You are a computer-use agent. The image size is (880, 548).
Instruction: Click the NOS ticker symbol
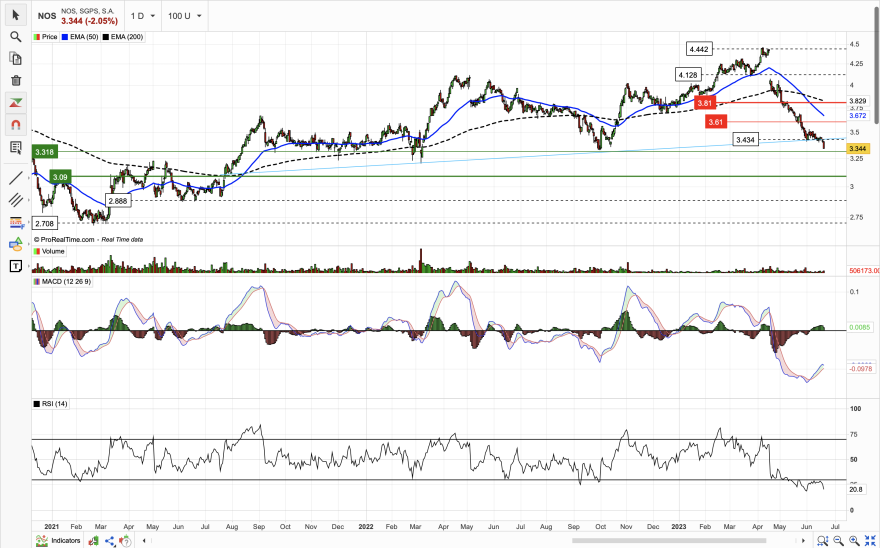[47, 16]
